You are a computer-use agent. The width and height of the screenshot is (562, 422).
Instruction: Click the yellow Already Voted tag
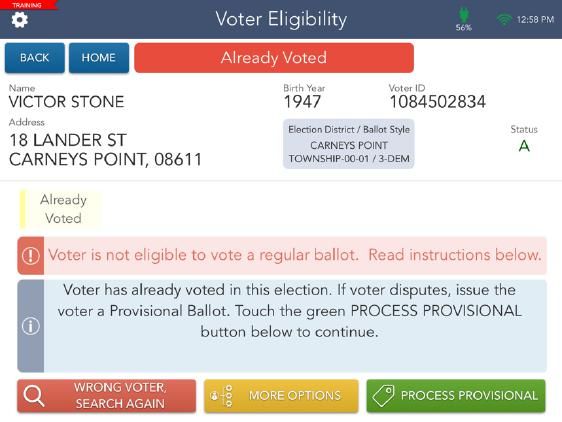tap(60, 209)
